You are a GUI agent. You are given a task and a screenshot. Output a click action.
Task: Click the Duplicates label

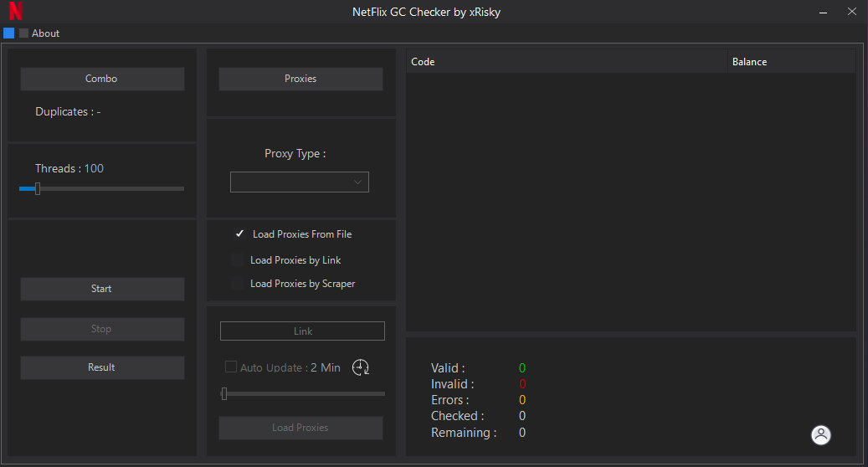pos(68,112)
